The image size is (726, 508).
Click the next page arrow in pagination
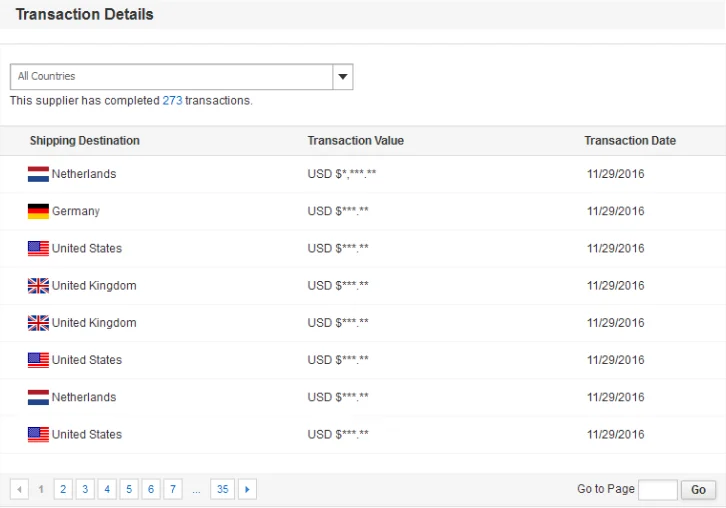pyautogui.click(x=247, y=489)
